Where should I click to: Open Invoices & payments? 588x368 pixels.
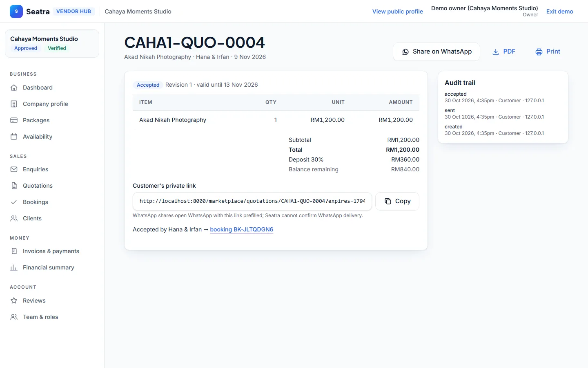52,251
